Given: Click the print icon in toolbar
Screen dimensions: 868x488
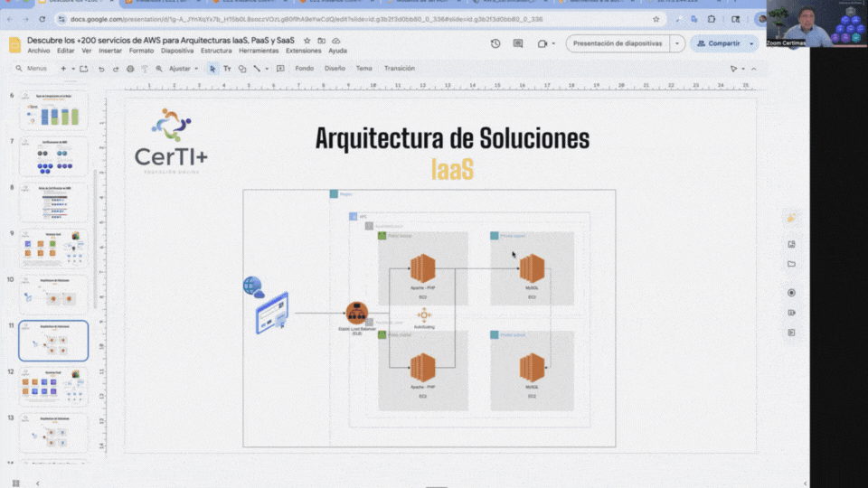Looking at the screenshot, I should pyautogui.click(x=130, y=69).
